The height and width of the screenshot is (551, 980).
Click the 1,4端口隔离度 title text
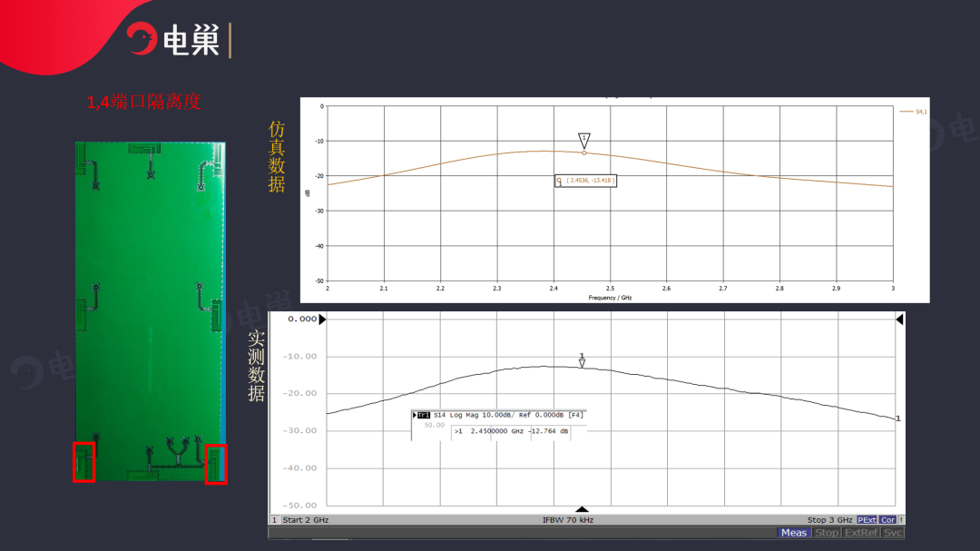(143, 102)
